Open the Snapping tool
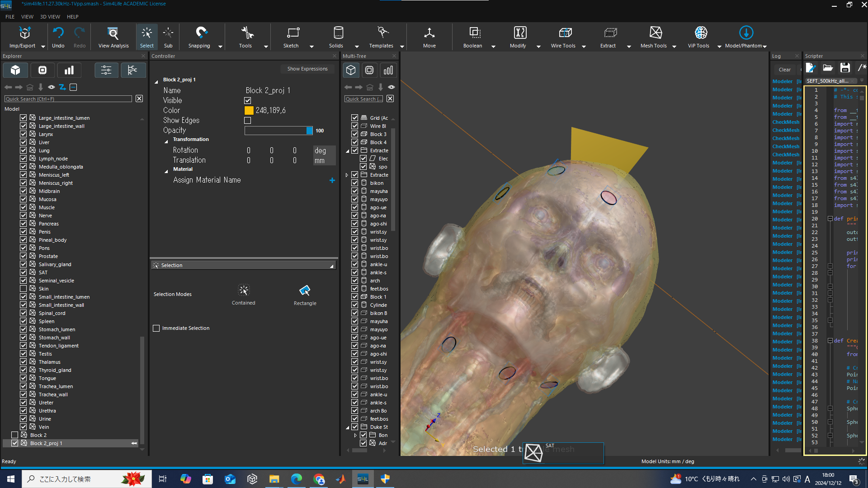 click(199, 37)
